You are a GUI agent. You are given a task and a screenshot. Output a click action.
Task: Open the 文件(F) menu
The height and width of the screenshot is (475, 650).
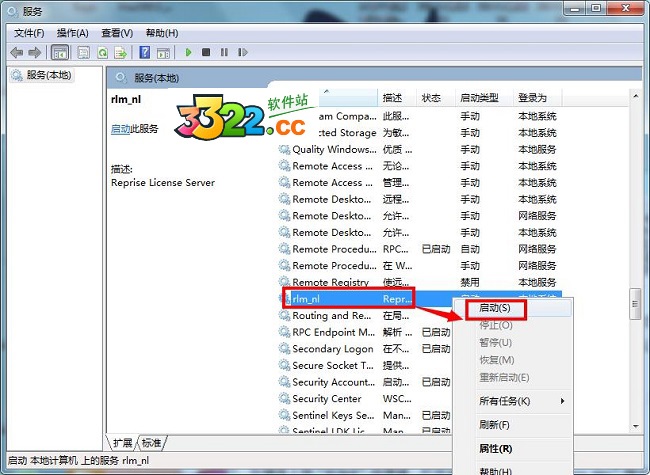click(29, 33)
